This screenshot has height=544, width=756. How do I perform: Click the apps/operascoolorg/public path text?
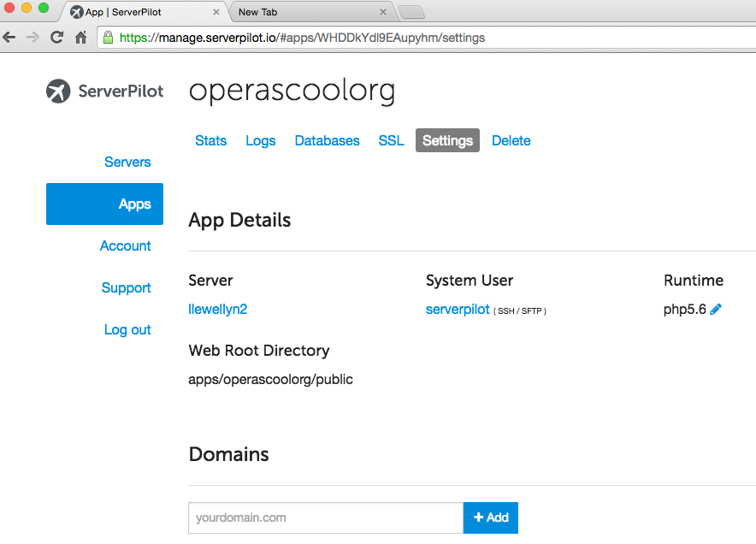(270, 380)
